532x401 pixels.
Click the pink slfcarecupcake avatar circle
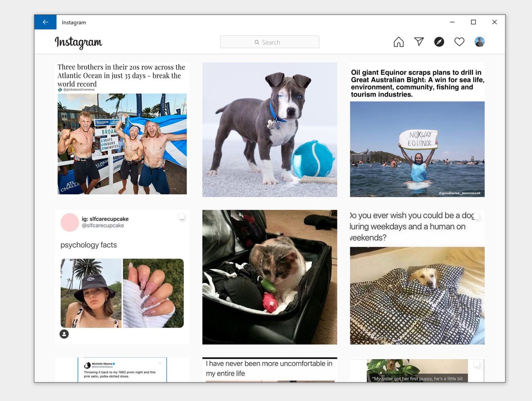[x=70, y=222]
